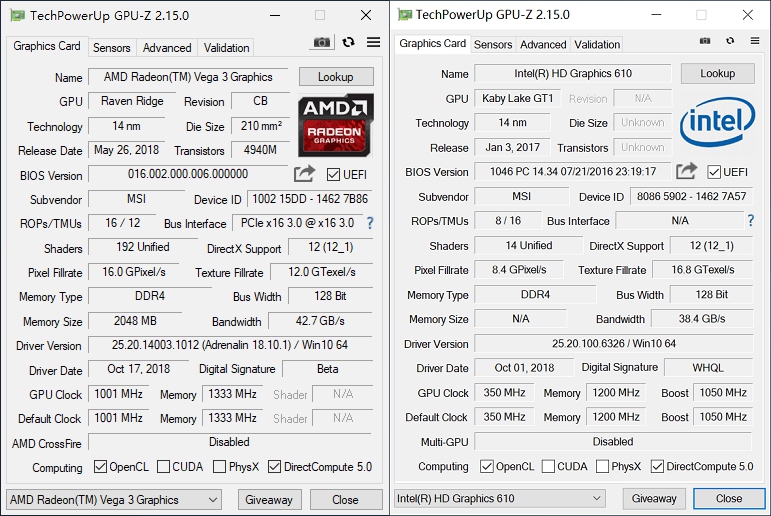The image size is (771, 516).
Task: Toggle UEFI checkbox in AMD window
Action: [333, 175]
